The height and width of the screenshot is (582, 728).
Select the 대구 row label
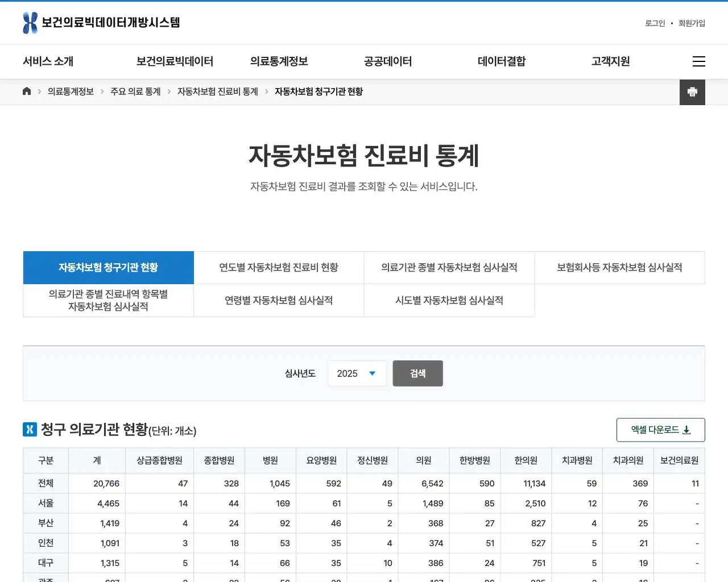[46, 563]
